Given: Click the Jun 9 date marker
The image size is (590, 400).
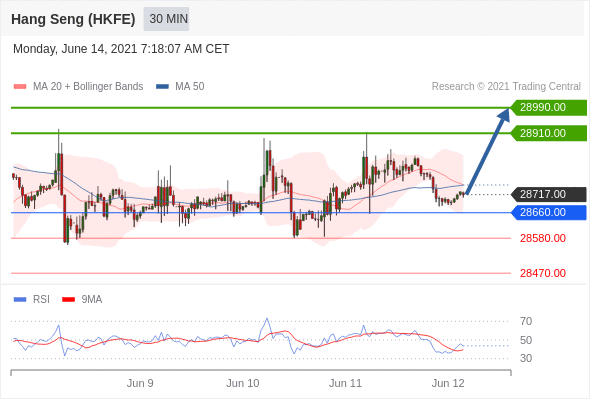Looking at the screenshot, I should pos(140,383).
